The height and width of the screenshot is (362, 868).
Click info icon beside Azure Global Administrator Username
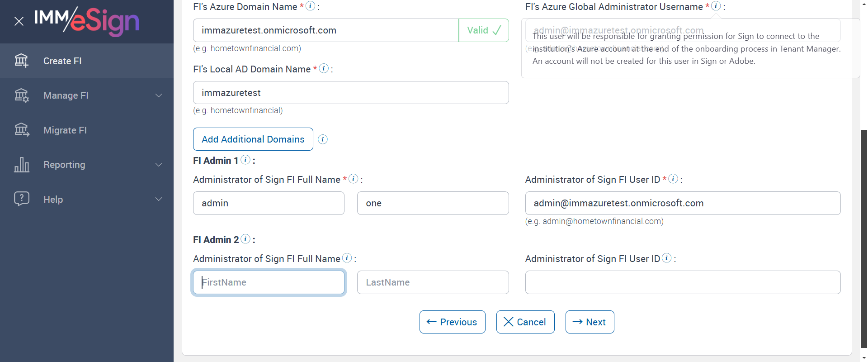click(x=716, y=6)
